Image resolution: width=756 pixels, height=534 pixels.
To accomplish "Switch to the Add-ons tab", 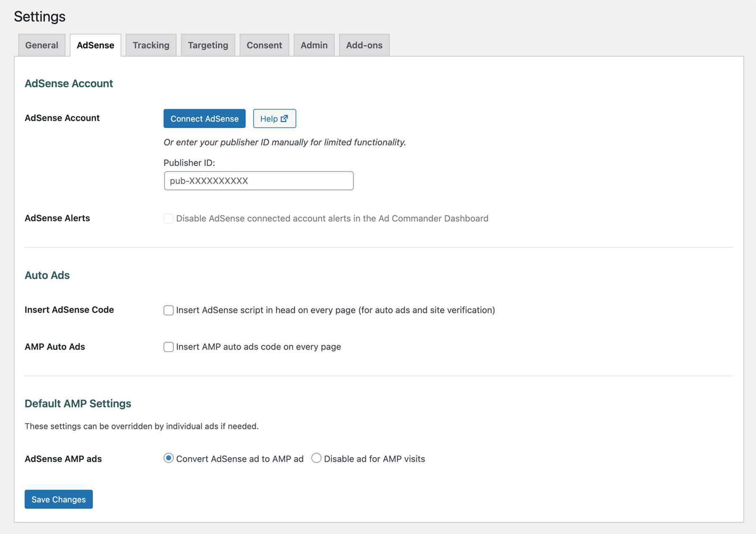I will coord(364,45).
